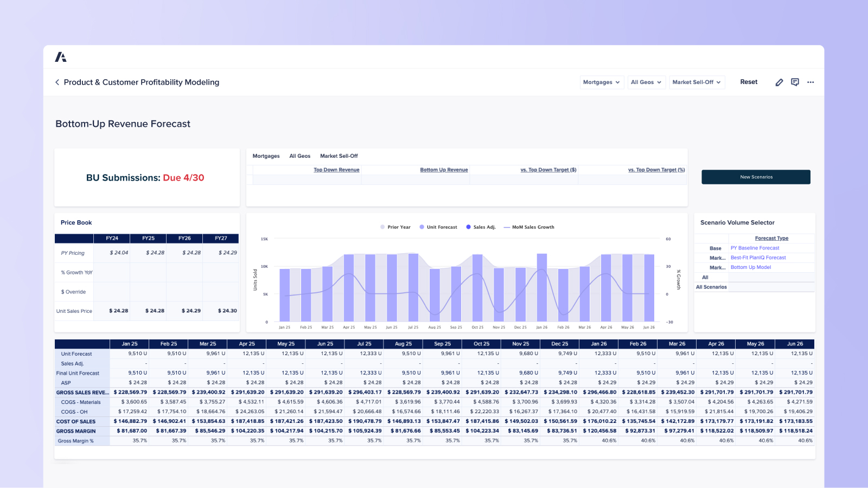Open the Best-Fit PlanIQ Forecast link
This screenshot has height=488, width=868.
pos(759,257)
